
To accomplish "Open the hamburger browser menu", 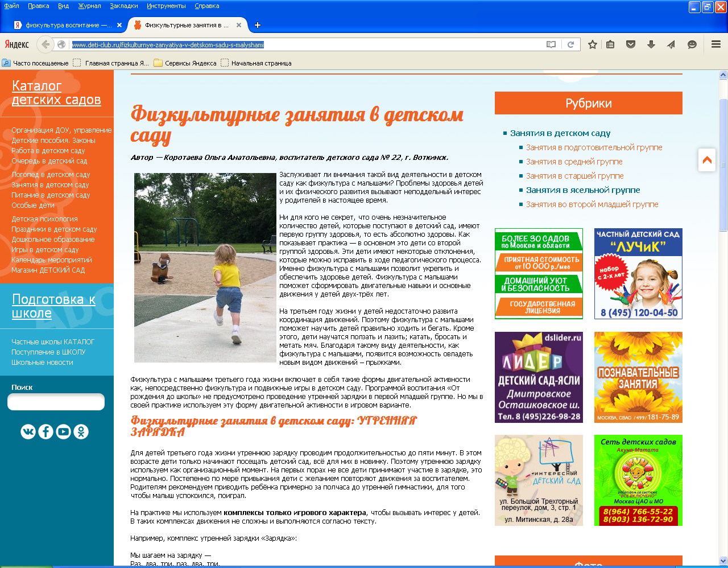I will point(716,44).
